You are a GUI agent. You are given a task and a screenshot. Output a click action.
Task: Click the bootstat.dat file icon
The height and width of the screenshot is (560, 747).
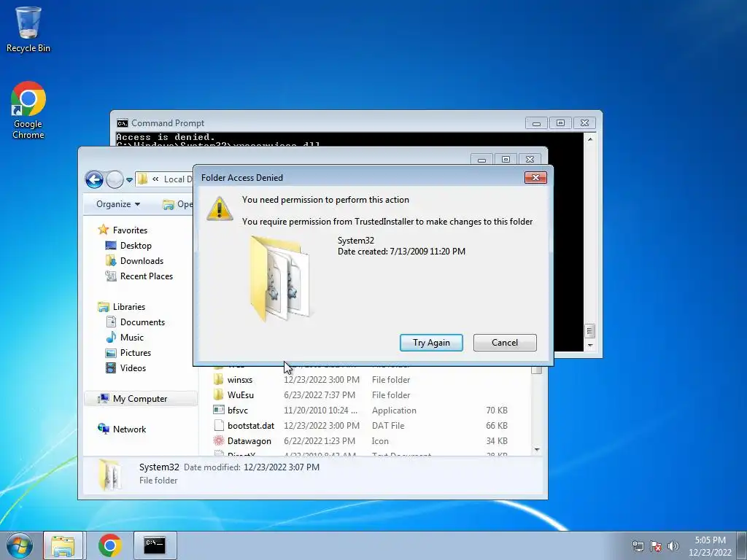tap(219, 425)
